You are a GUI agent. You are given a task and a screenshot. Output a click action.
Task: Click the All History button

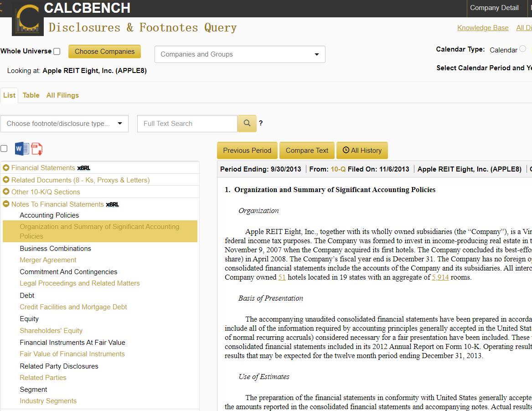[x=362, y=151]
